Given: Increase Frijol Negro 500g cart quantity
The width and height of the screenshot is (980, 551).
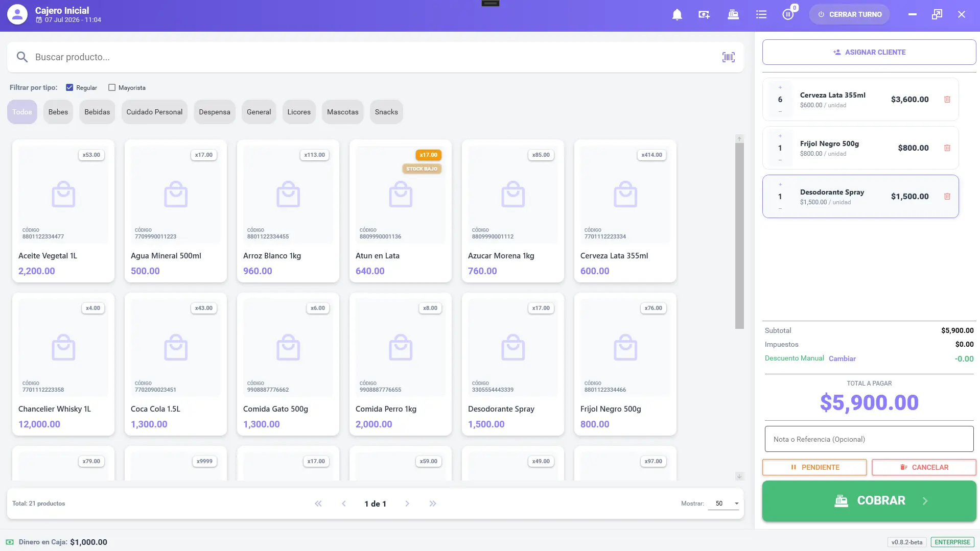Looking at the screenshot, I should pyautogui.click(x=780, y=136).
